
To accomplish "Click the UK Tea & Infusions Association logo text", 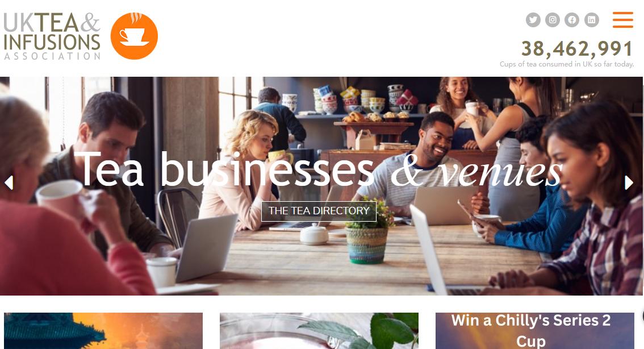I will click(x=52, y=36).
